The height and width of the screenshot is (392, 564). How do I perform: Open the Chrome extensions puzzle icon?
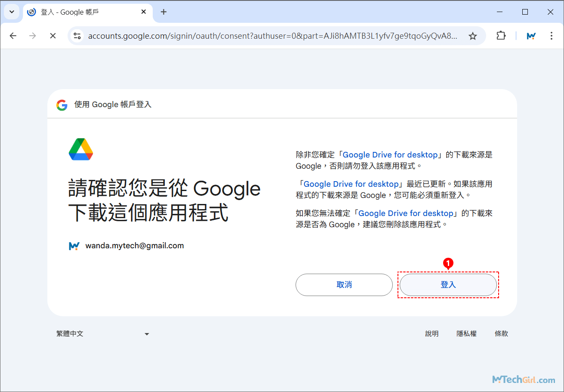coord(501,36)
